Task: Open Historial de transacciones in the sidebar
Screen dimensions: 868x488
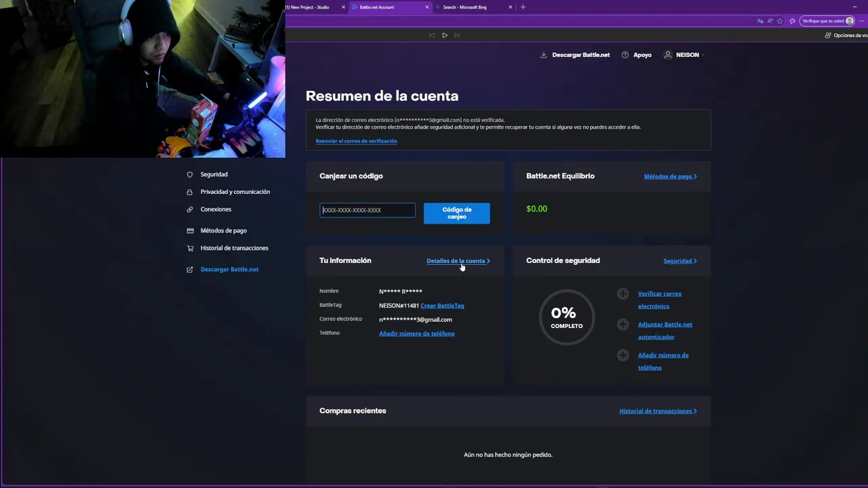Action: [235, 248]
